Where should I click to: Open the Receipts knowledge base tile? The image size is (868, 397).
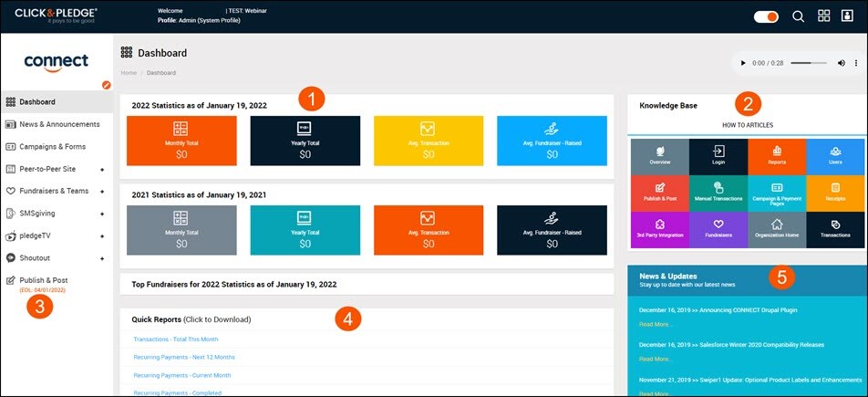835,193
